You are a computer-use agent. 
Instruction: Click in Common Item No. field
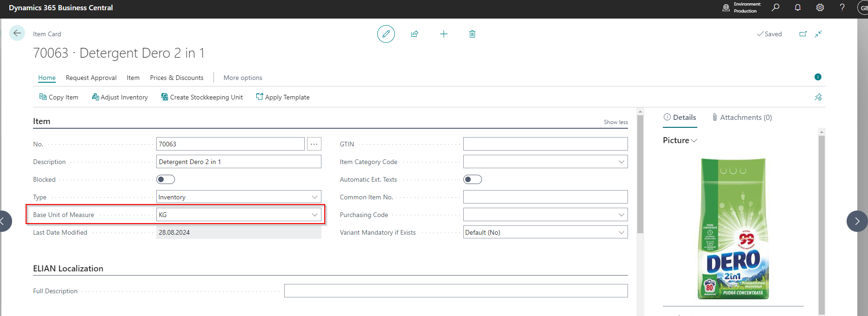(546, 197)
